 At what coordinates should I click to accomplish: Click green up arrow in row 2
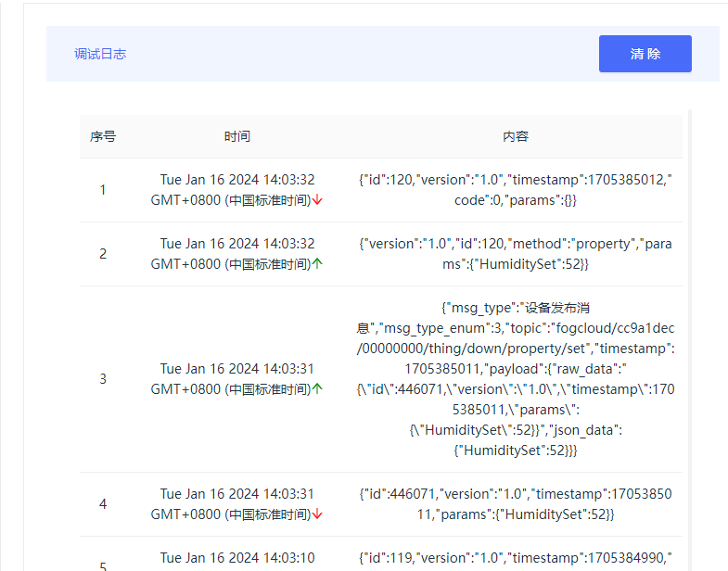(317, 263)
